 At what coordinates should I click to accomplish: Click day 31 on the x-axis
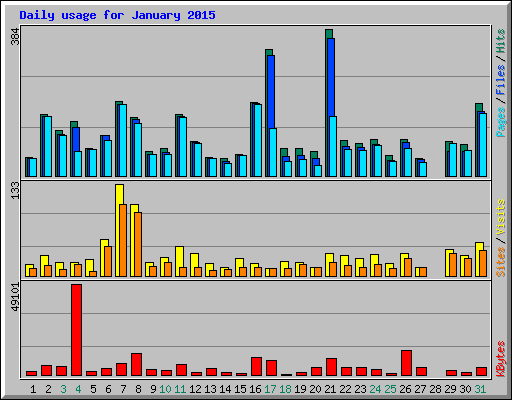point(480,389)
